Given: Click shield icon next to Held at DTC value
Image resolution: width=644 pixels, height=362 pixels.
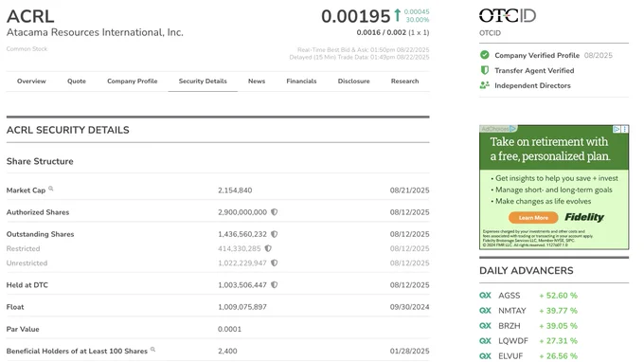Looking at the screenshot, I should tap(275, 284).
